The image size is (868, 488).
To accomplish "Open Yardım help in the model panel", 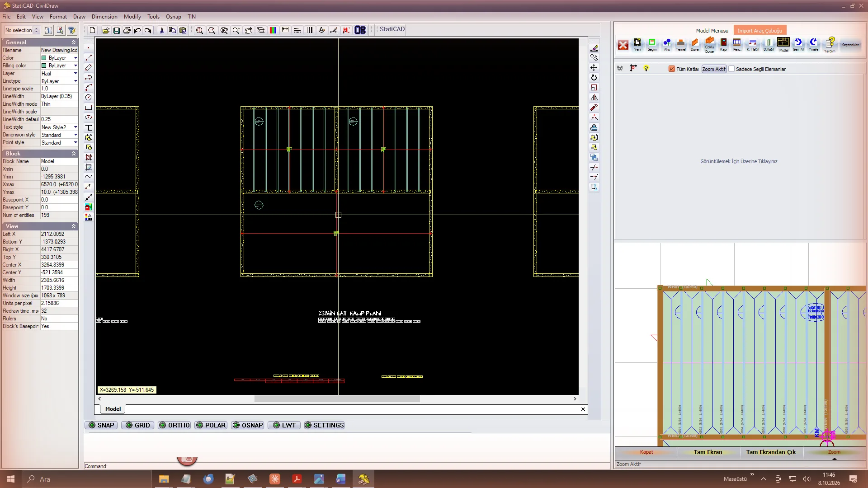I will (830, 44).
